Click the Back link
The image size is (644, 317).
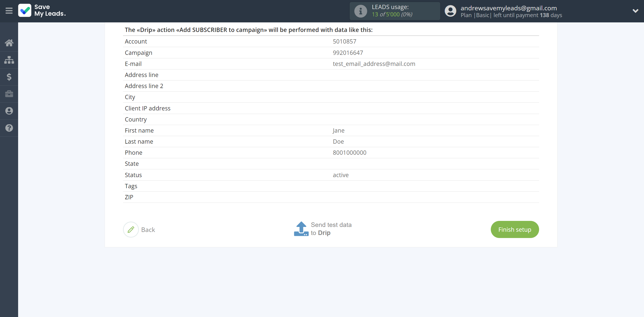[x=148, y=230]
